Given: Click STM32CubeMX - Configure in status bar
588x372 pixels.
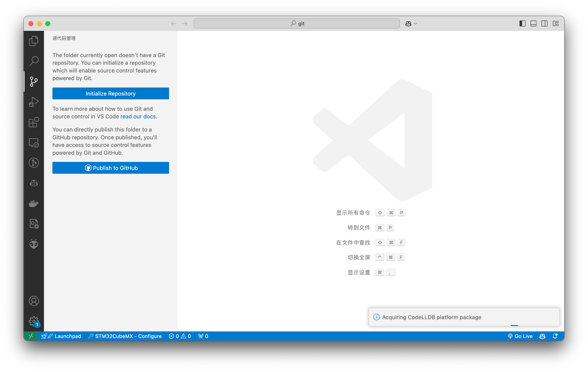Looking at the screenshot, I should [125, 336].
